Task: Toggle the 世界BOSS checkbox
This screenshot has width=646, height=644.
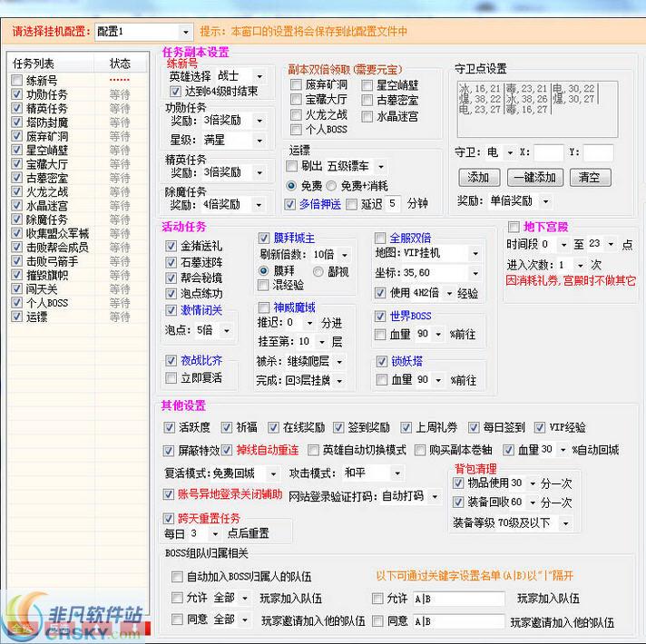Action: (380, 317)
